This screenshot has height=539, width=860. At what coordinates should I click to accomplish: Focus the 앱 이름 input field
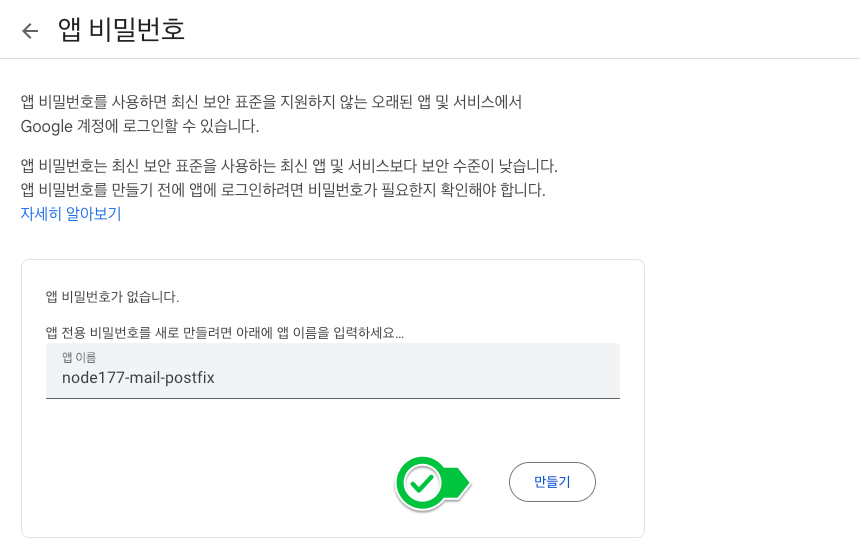click(332, 371)
